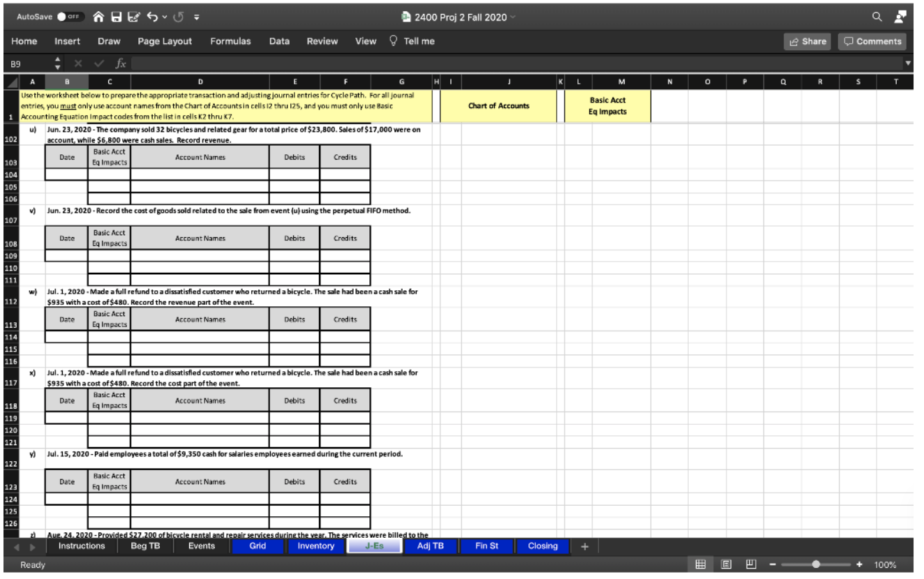924x579 pixels.
Task: Click the user account icon
Action: coord(901,17)
